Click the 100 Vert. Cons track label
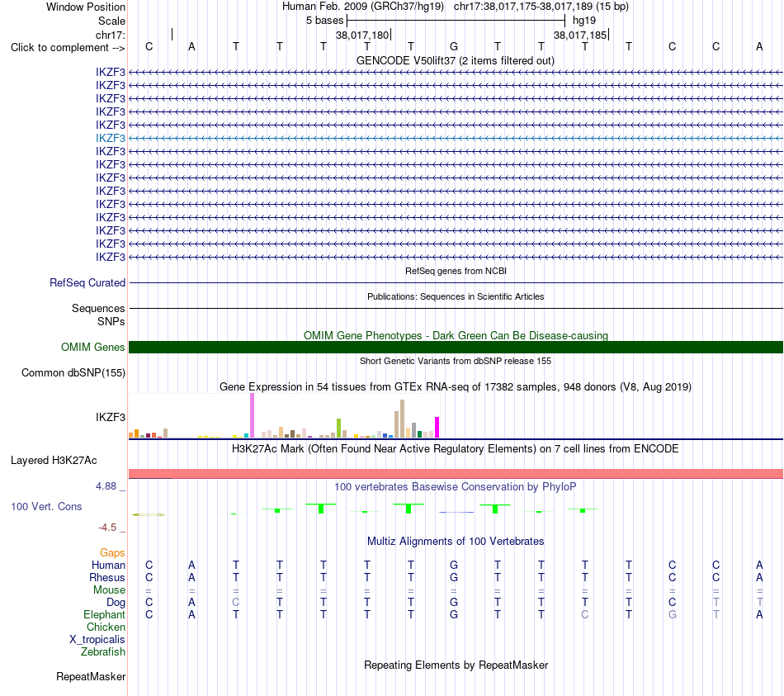 click(46, 506)
